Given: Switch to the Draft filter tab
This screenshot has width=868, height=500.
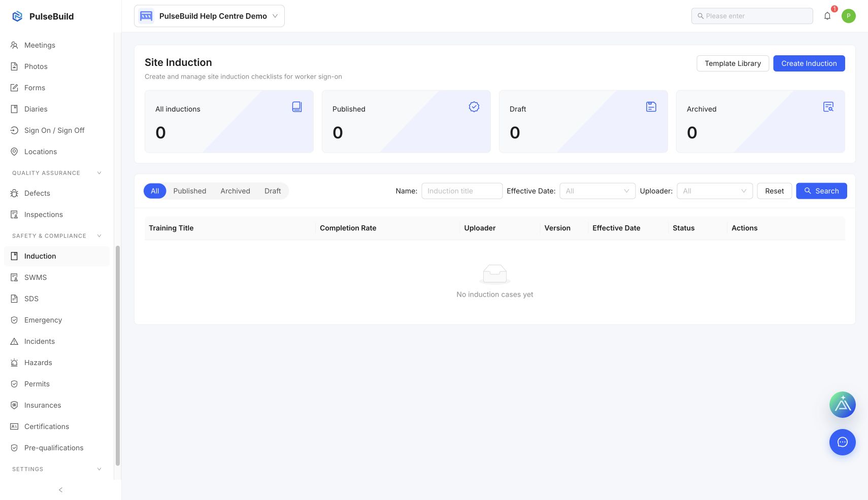Looking at the screenshot, I should tap(273, 191).
